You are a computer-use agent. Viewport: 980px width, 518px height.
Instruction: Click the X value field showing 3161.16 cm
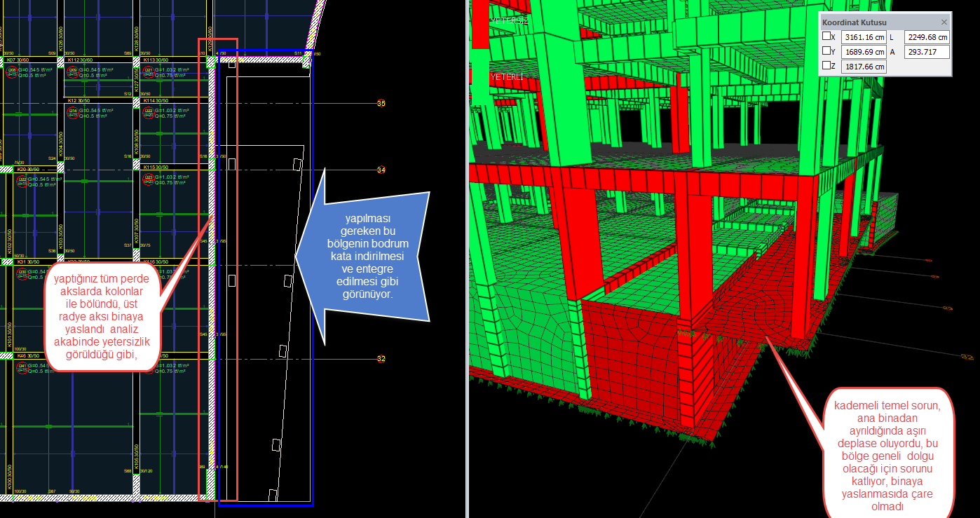click(x=864, y=37)
